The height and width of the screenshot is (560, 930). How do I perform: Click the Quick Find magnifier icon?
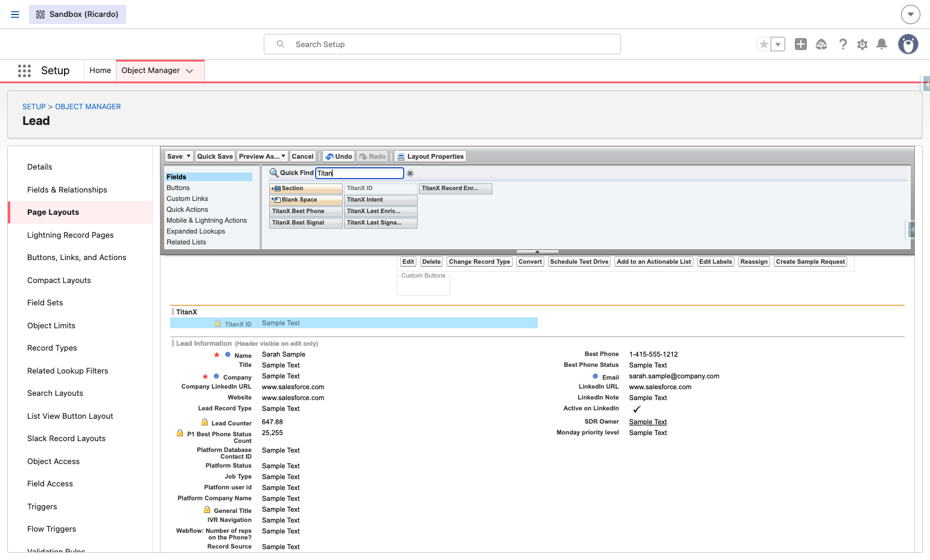[274, 173]
